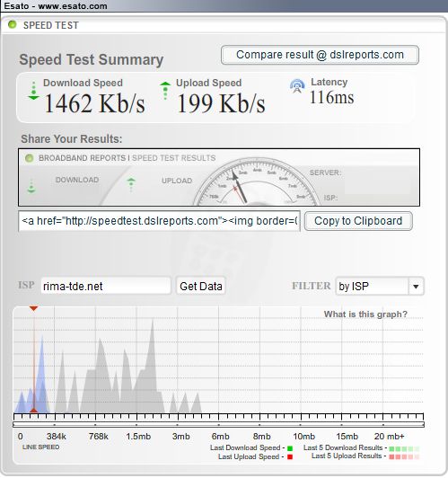This screenshot has width=448, height=478.
Task: Click the banner's small download arrow icon
Action: click(31, 185)
